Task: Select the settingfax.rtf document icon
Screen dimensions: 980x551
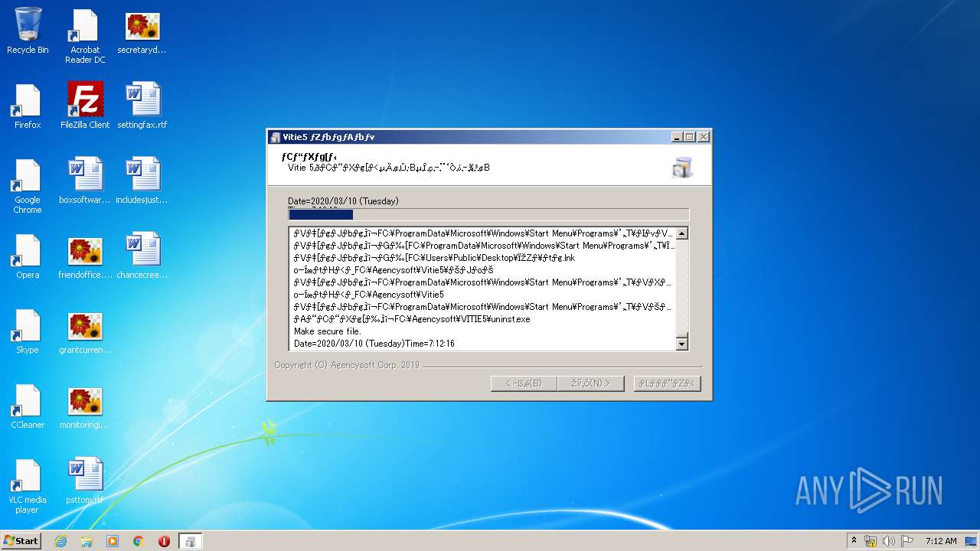Action: coord(142,106)
